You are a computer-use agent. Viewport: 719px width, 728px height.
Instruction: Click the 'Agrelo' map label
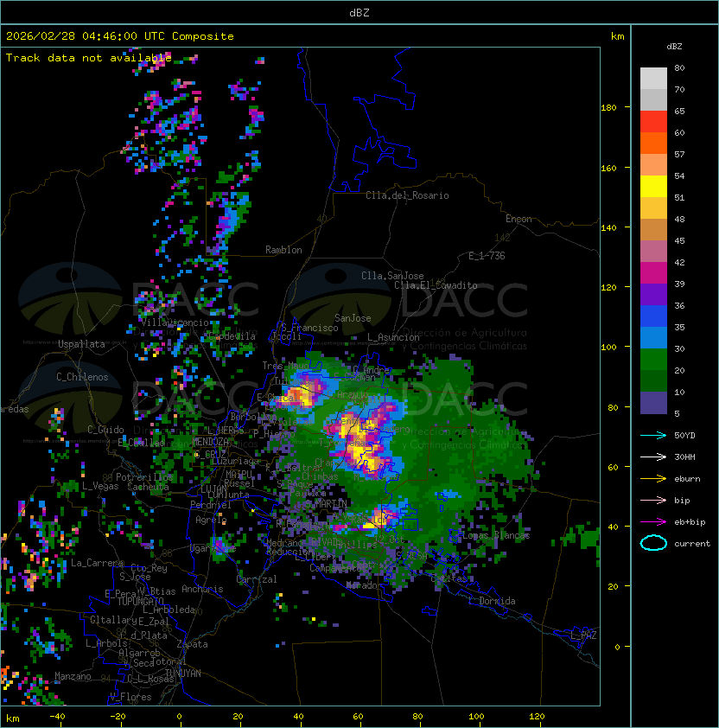(211, 520)
